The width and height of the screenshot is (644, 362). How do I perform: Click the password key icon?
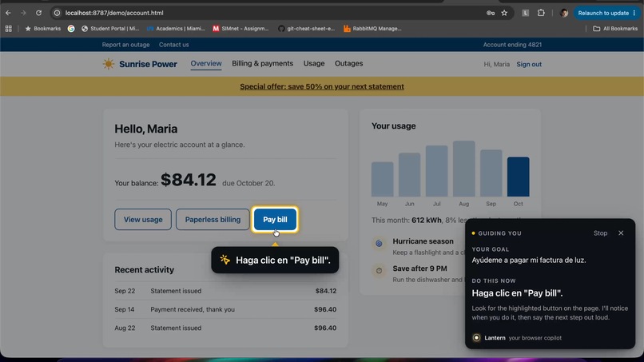tap(491, 13)
